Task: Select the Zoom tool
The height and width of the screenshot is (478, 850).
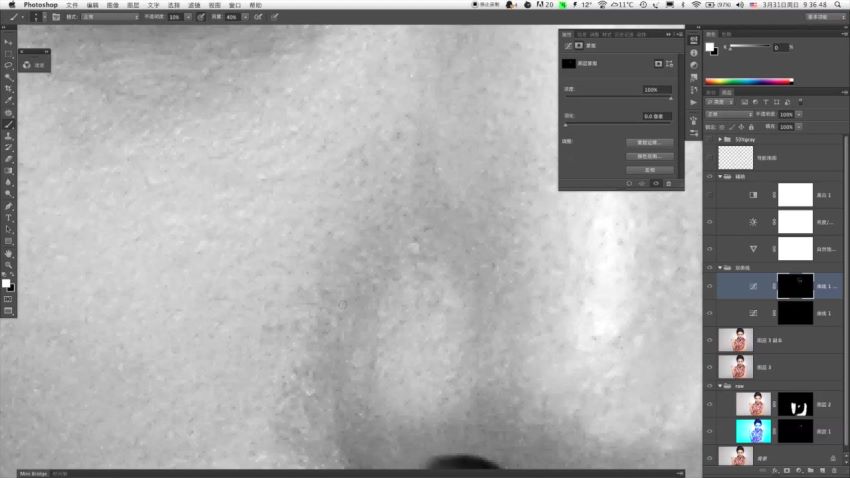Action: pos(8,265)
